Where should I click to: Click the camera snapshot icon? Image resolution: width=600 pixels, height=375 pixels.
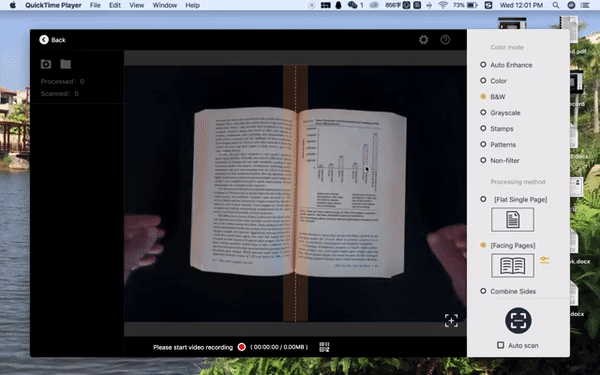[46, 64]
